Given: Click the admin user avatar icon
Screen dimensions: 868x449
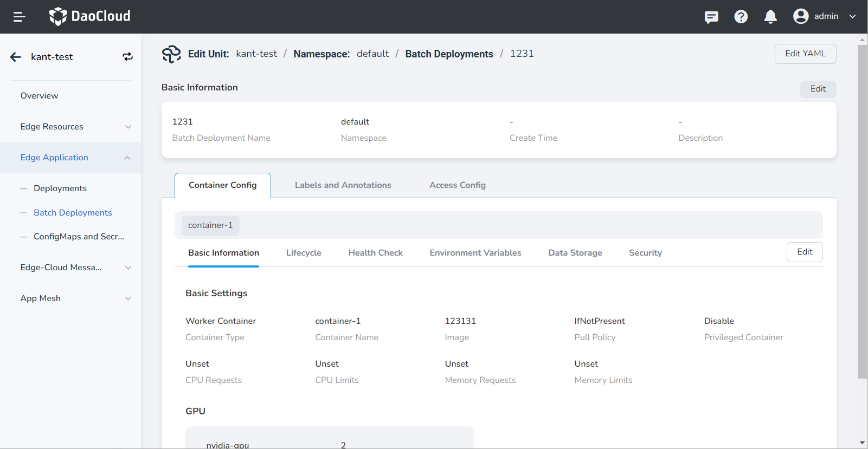Looking at the screenshot, I should pos(800,16).
